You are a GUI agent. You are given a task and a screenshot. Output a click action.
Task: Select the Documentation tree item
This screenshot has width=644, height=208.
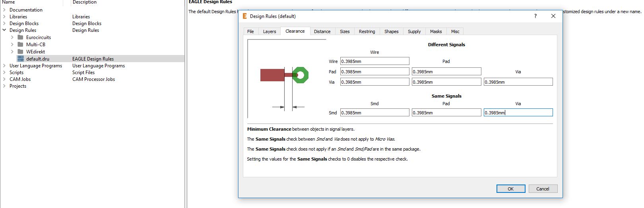[x=26, y=10]
